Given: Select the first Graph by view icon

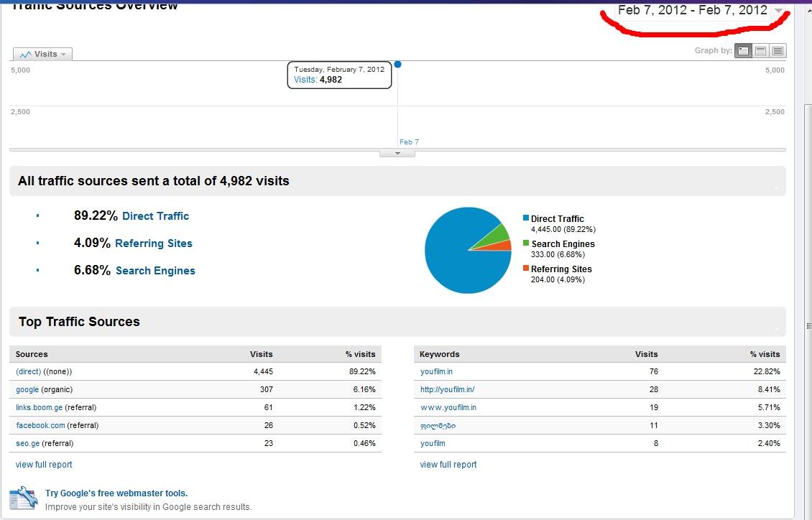Looking at the screenshot, I should 743,51.
